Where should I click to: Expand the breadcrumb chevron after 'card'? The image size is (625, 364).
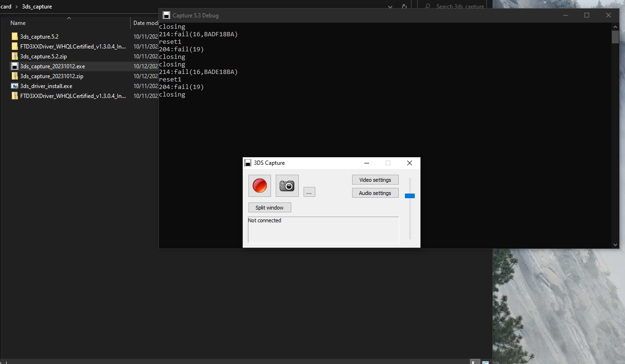16,7
